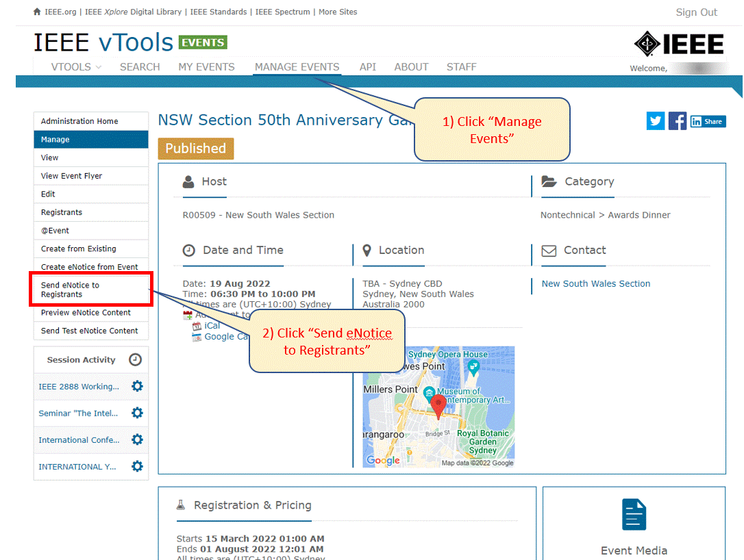Open Preview eNotice Content
The image size is (744, 560).
[91, 312]
